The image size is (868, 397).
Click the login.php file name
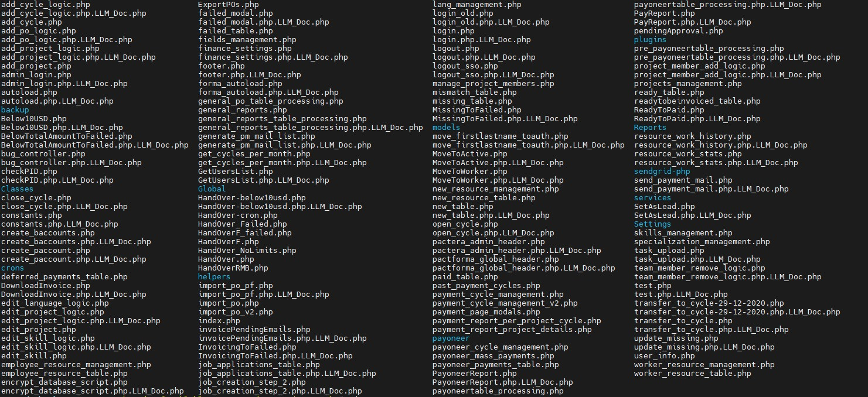point(454,31)
